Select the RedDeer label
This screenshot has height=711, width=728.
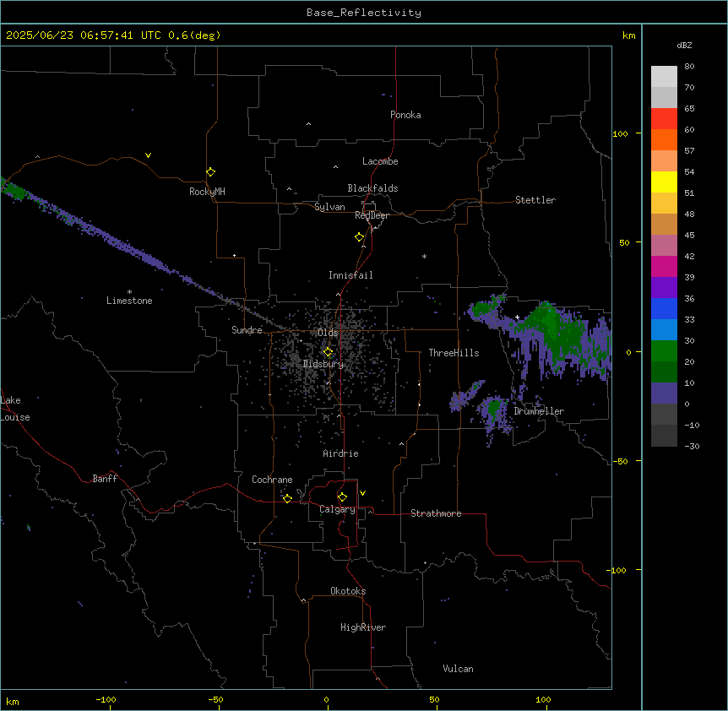click(372, 215)
